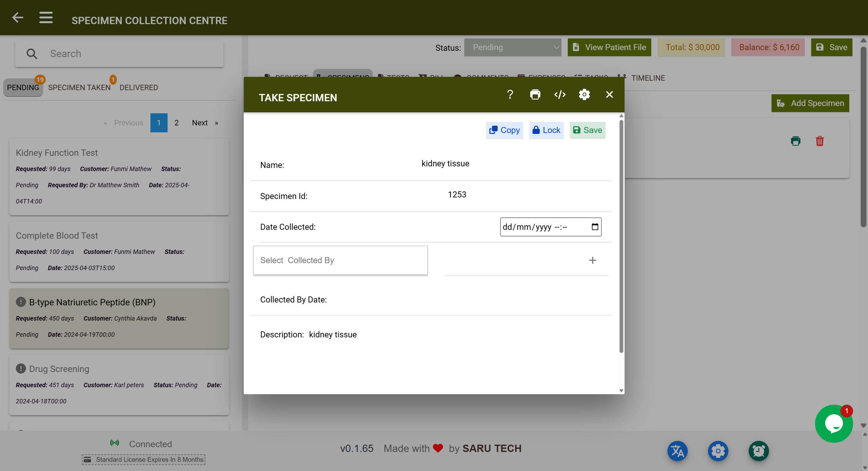Viewport: 868px width, 471px height.
Task: Click green print icon on specimen card
Action: pyautogui.click(x=796, y=141)
